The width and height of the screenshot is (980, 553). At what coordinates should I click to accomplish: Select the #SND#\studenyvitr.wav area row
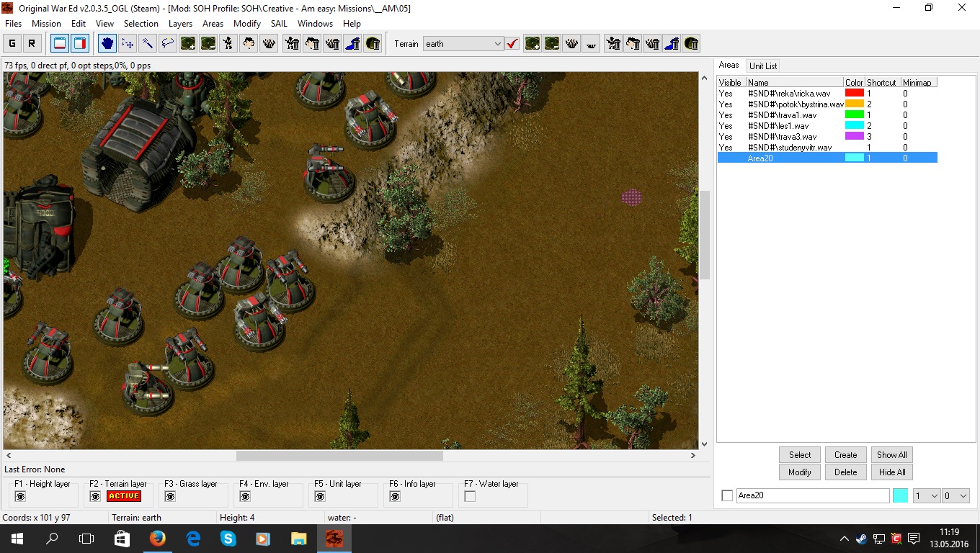click(x=827, y=147)
